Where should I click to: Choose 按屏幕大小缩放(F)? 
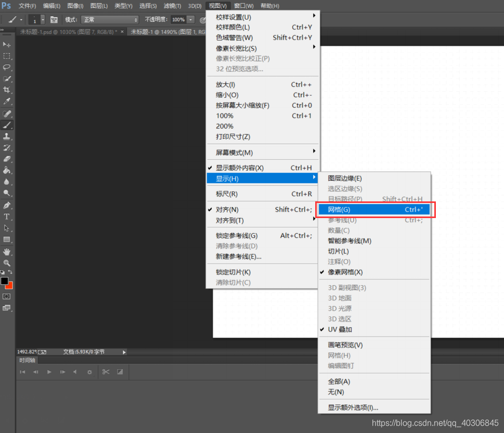click(x=262, y=106)
